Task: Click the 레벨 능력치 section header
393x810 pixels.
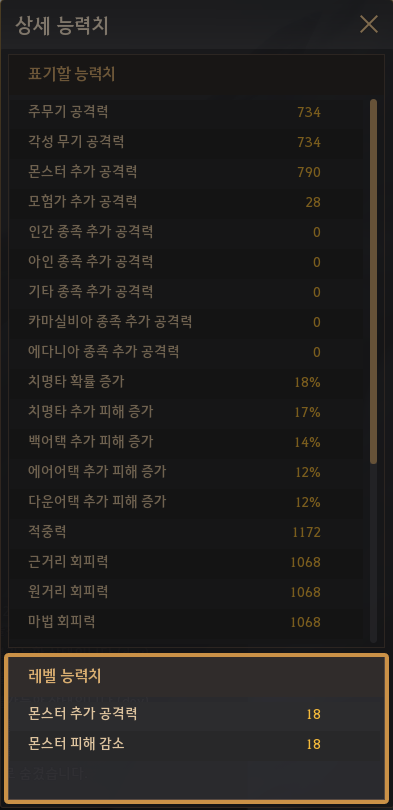Action: [65, 676]
